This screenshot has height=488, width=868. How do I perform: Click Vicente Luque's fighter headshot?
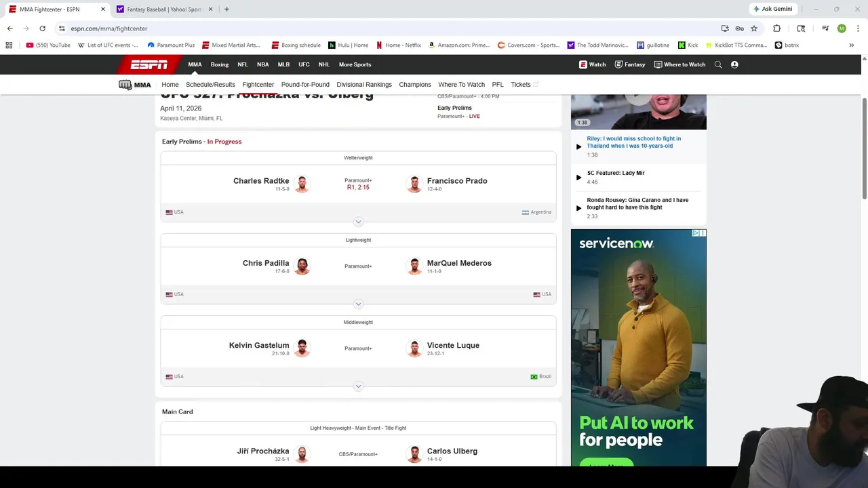coord(414,348)
